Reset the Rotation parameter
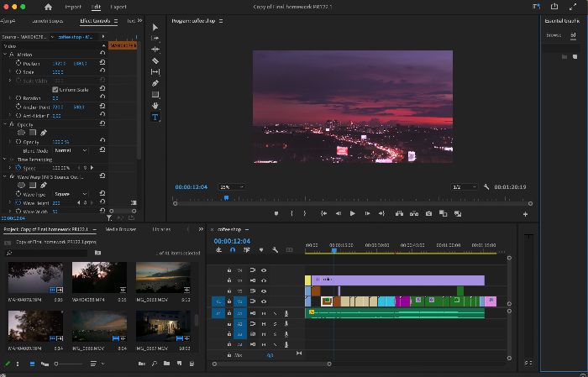 (x=102, y=97)
